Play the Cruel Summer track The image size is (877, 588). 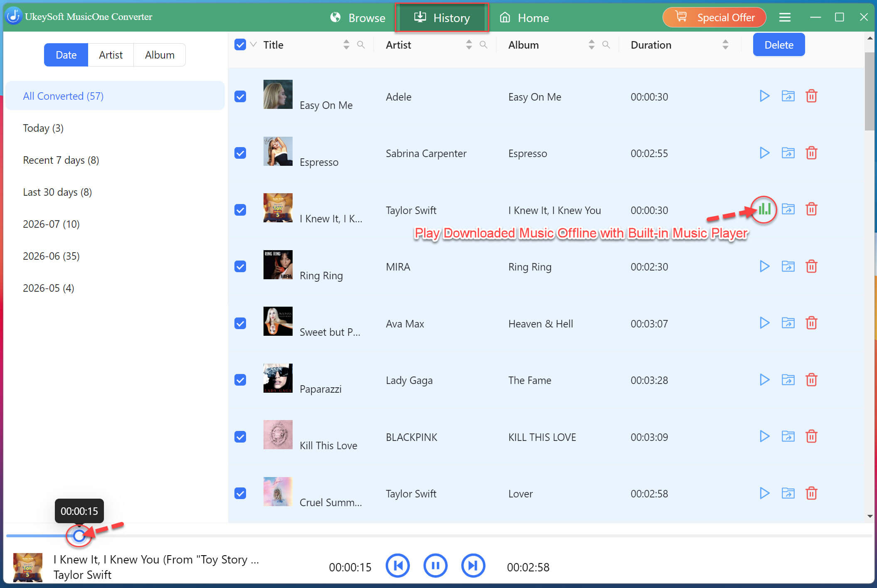click(764, 493)
